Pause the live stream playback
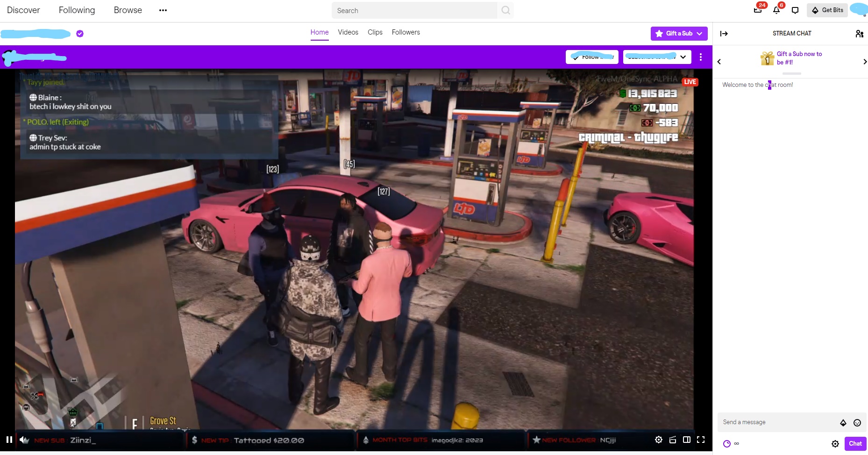868x455 pixels. pyautogui.click(x=9, y=440)
